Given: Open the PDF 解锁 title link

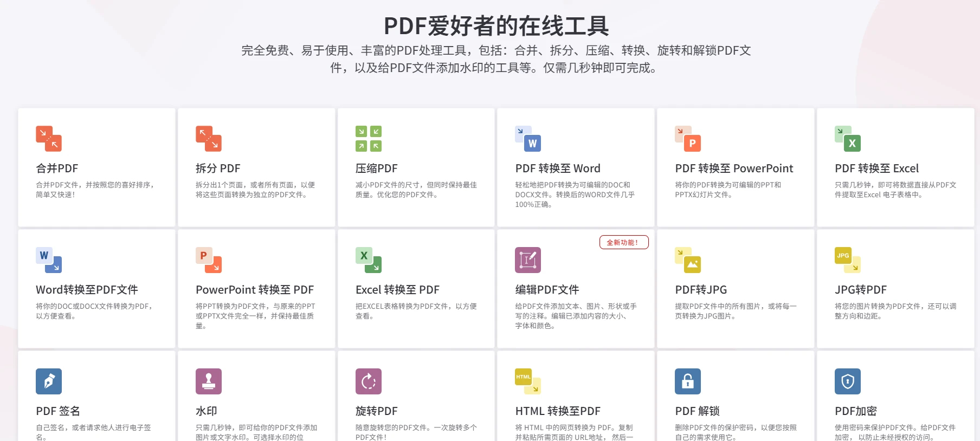Looking at the screenshot, I should tap(697, 411).
